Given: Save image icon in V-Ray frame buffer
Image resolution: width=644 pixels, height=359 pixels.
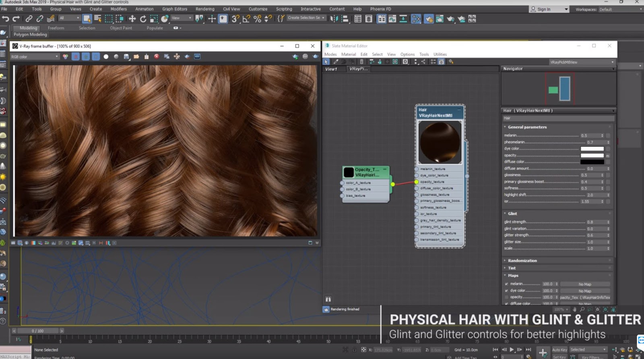Looking at the screenshot, I should pos(126,57).
